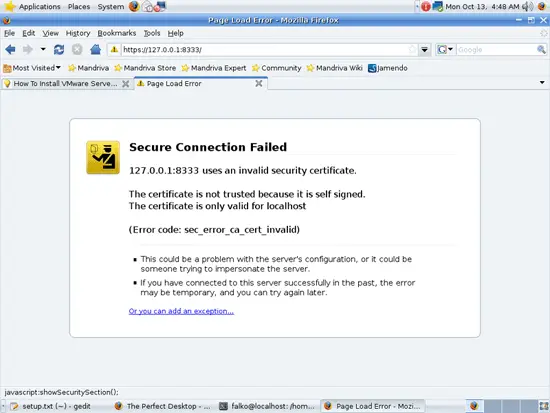Open the Bookmarks menu

(117, 33)
